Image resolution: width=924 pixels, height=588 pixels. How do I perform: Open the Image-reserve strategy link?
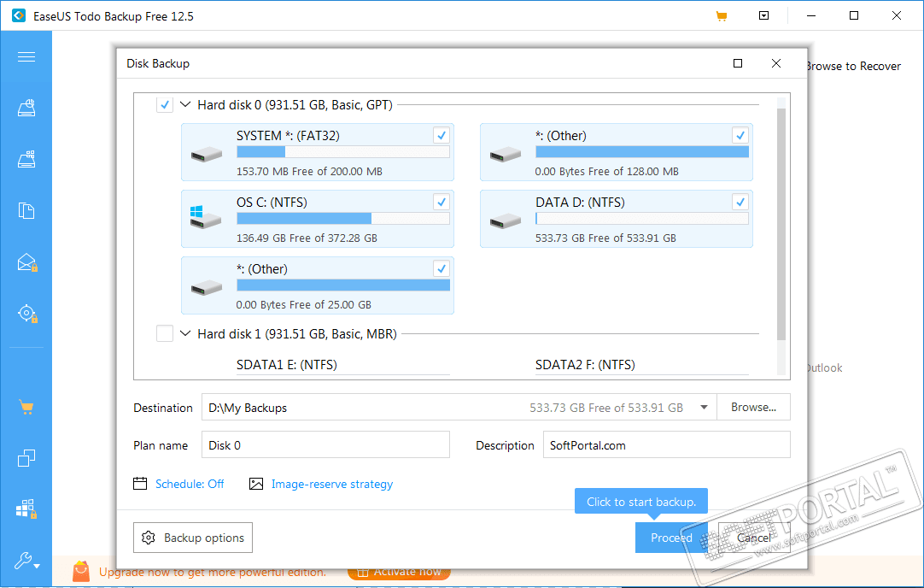332,485
